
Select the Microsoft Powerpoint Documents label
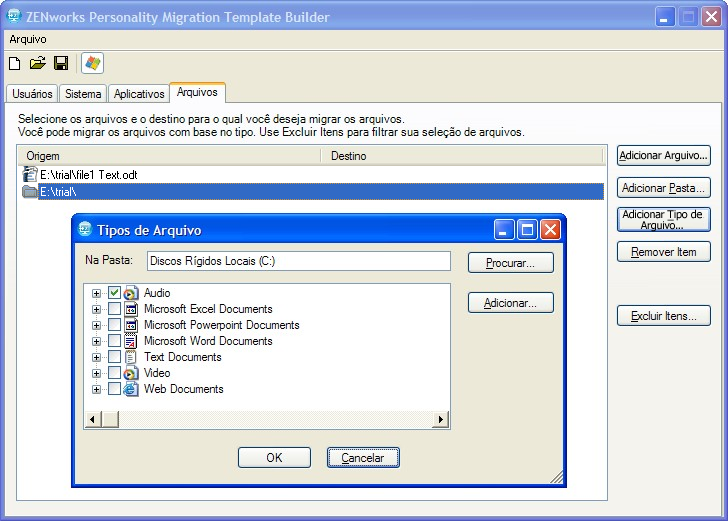pyautogui.click(x=221, y=325)
